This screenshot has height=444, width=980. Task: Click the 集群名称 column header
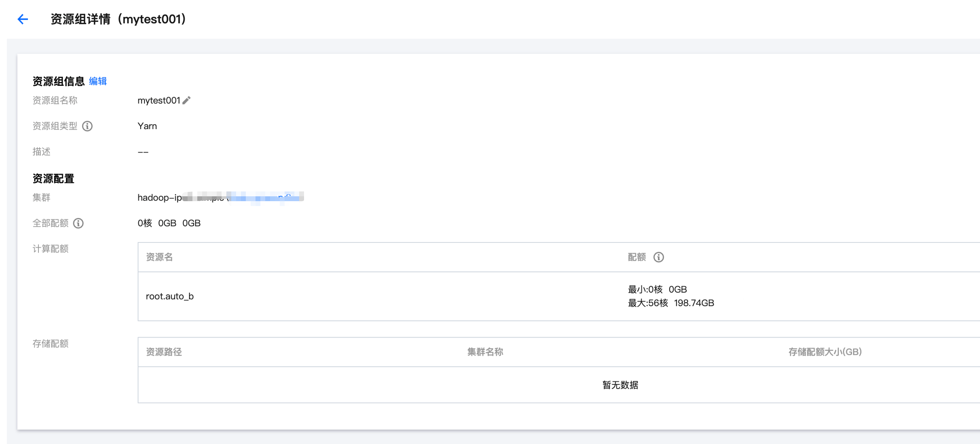485,352
